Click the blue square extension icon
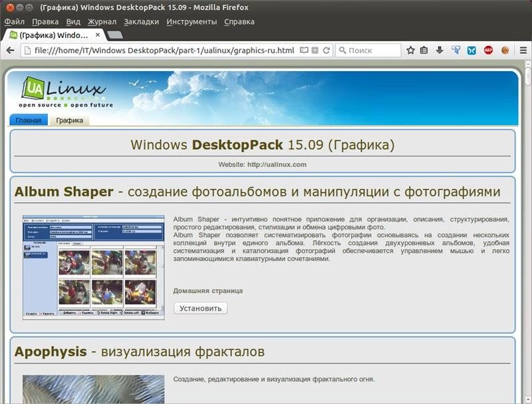 pyautogui.click(x=471, y=51)
